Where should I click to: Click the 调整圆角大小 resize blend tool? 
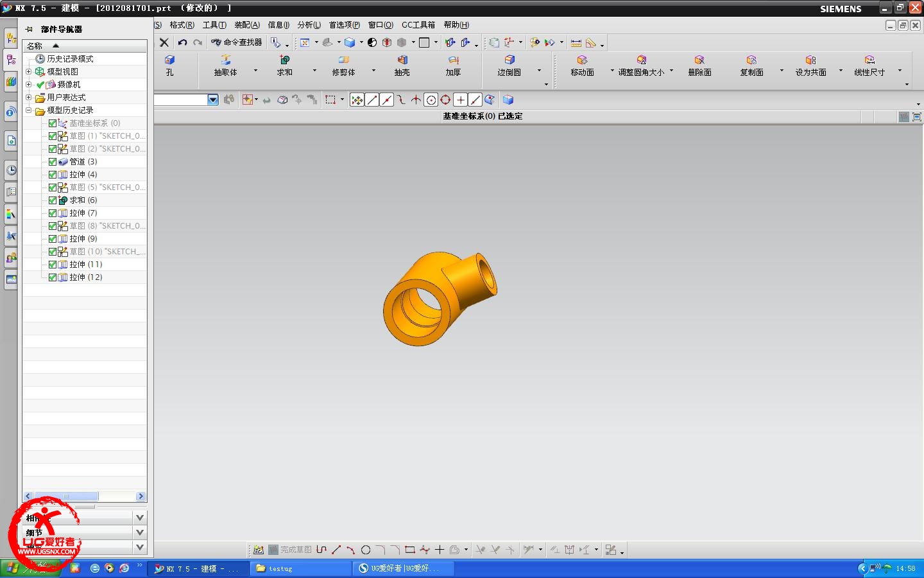click(641, 66)
